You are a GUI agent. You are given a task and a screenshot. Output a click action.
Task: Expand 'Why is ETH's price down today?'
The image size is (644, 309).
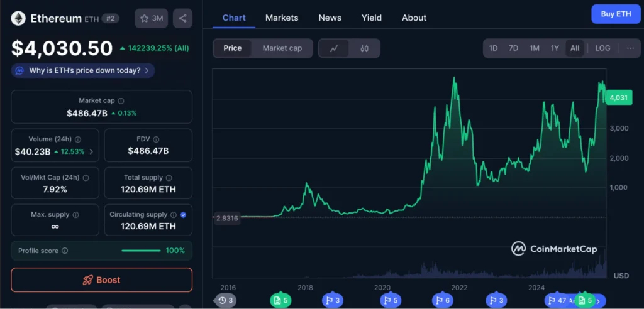point(83,70)
